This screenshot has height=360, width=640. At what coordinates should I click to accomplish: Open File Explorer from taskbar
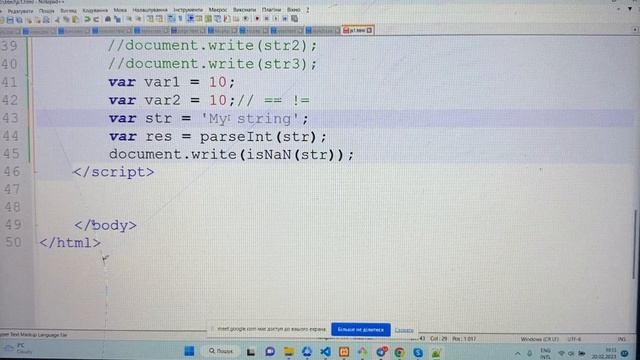289,351
